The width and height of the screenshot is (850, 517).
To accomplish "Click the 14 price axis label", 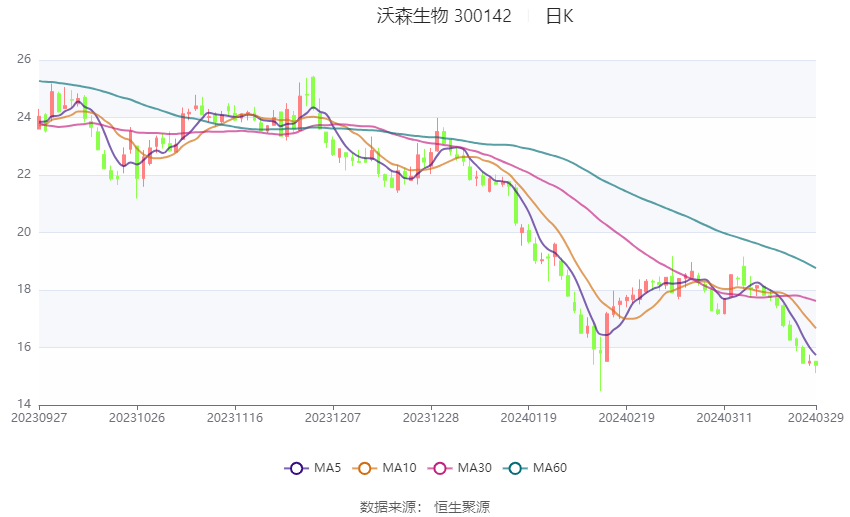I will (24, 405).
